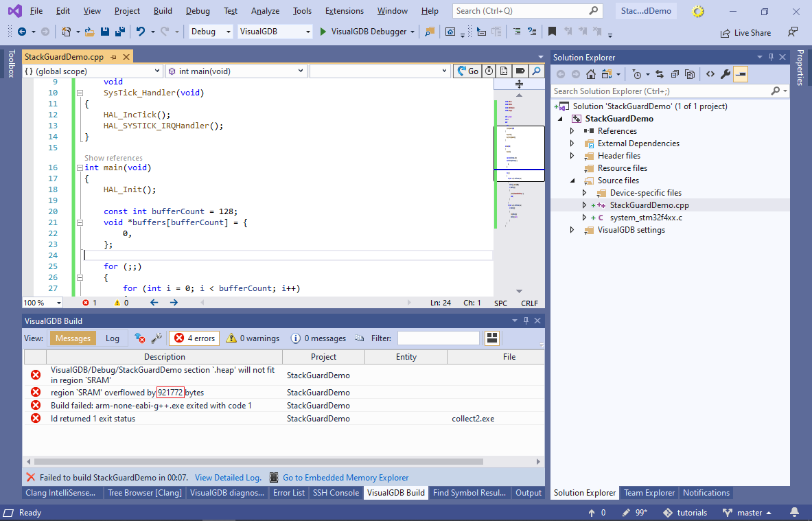Open Properties wrench in Solution Explorer

tap(726, 75)
